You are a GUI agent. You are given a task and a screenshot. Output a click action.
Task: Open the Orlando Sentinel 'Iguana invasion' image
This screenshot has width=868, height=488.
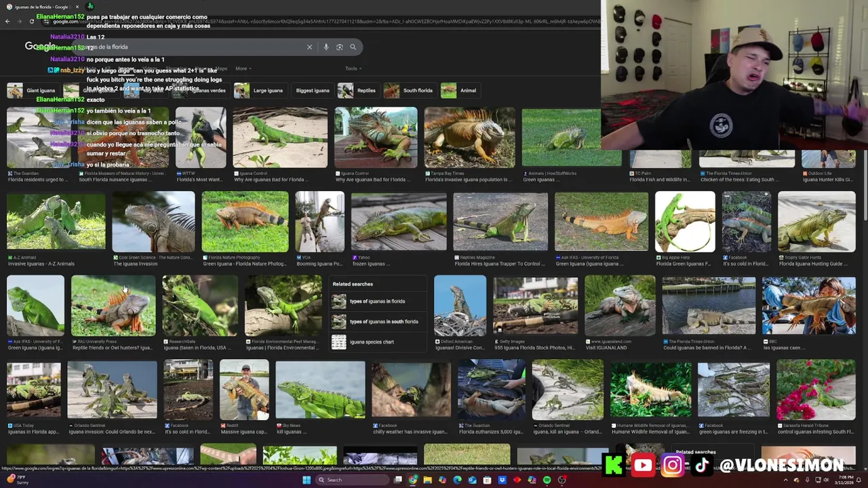point(112,388)
